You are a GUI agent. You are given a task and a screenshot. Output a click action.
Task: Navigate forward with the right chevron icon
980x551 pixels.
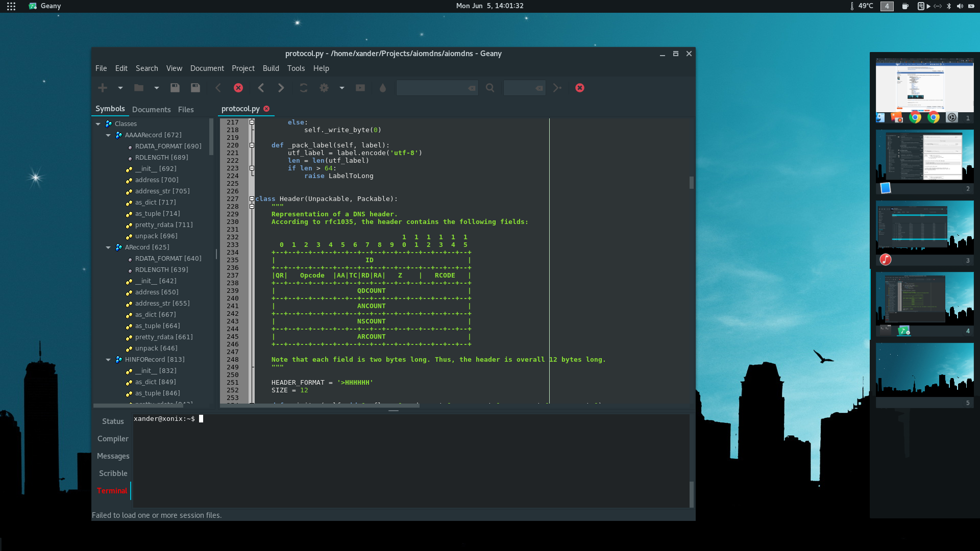point(281,88)
